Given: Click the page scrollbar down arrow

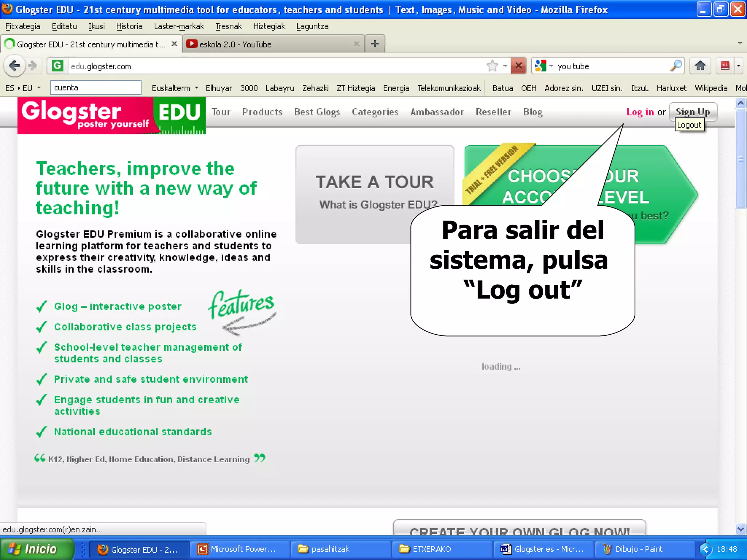Looking at the screenshot, I should tap(740, 529).
